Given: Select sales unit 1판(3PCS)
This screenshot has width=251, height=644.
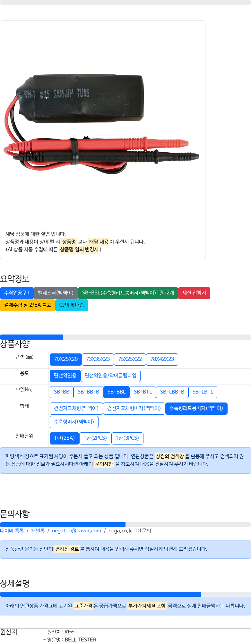Looking at the screenshot, I should [x=127, y=438].
